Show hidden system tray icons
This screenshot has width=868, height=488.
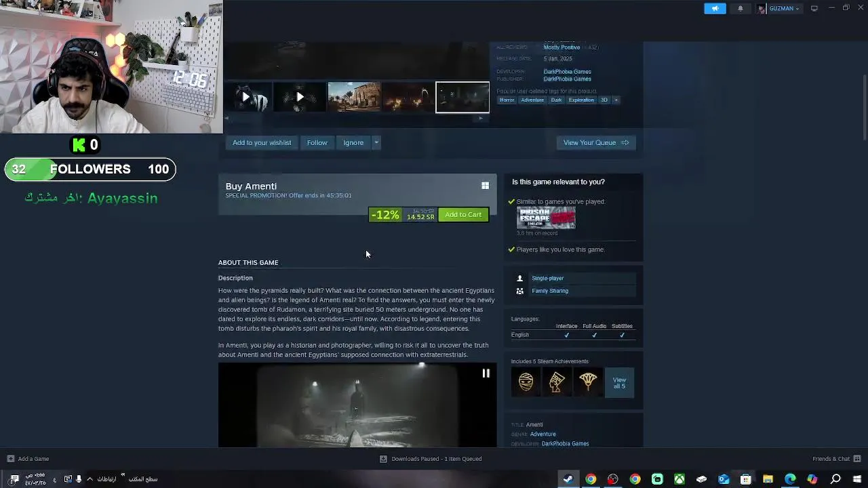90,479
